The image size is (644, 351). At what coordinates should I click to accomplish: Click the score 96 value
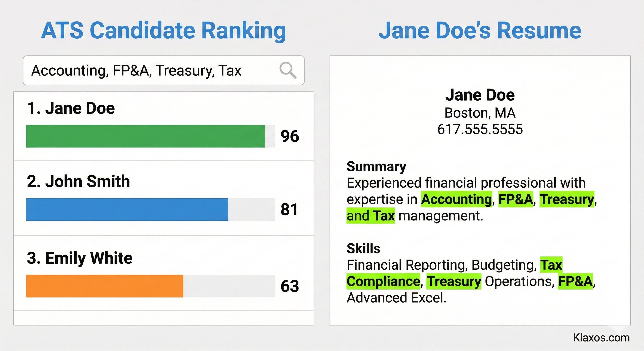[290, 136]
